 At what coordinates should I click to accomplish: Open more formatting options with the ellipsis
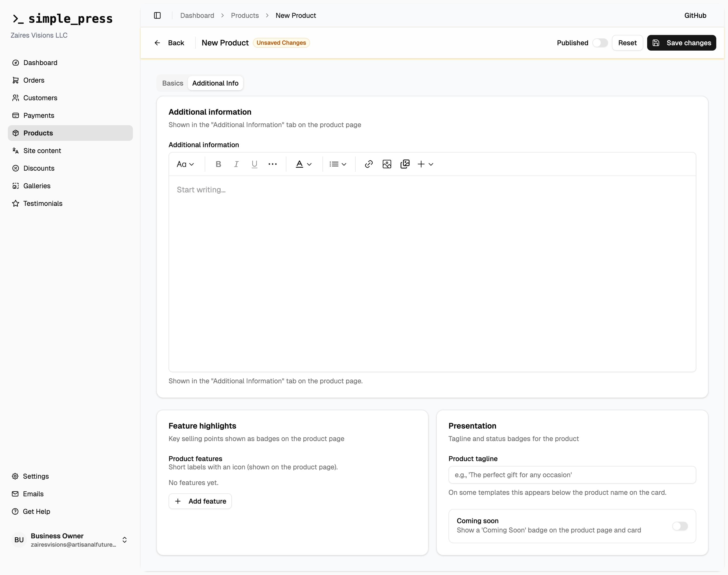272,164
